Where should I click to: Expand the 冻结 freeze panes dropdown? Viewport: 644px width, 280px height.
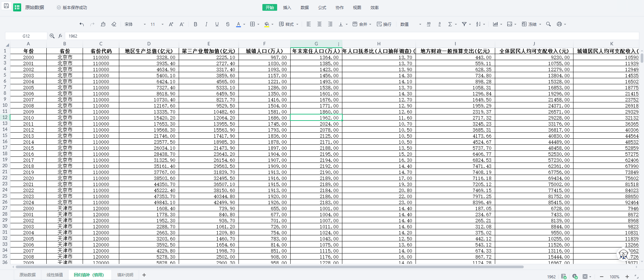(540, 24)
